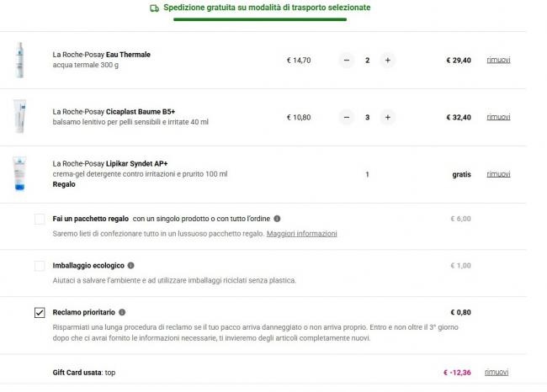
Task: Remove the used Gift Card
Action: 498,372
